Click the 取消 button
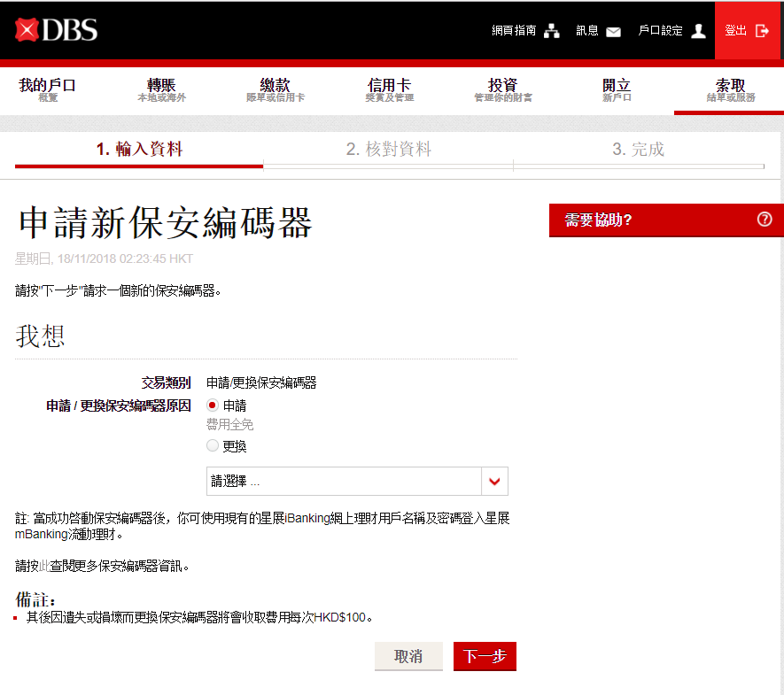The height and width of the screenshot is (695, 784). pos(408,656)
